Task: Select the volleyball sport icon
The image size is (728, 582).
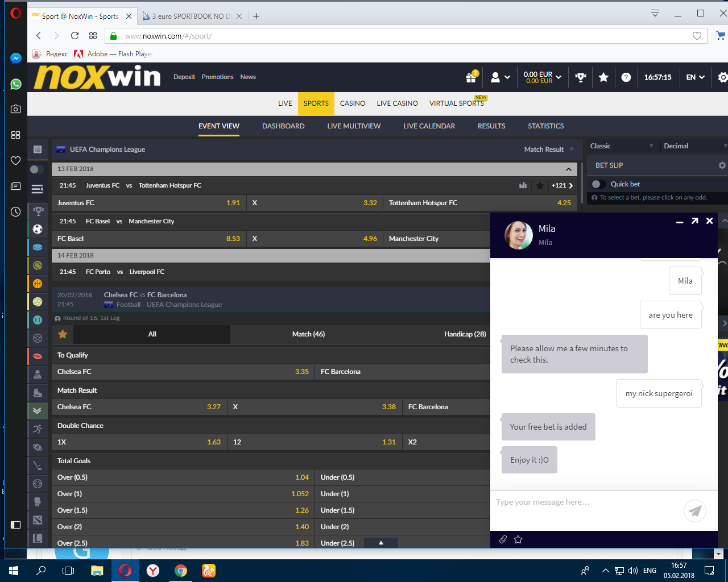Action: coord(38,302)
